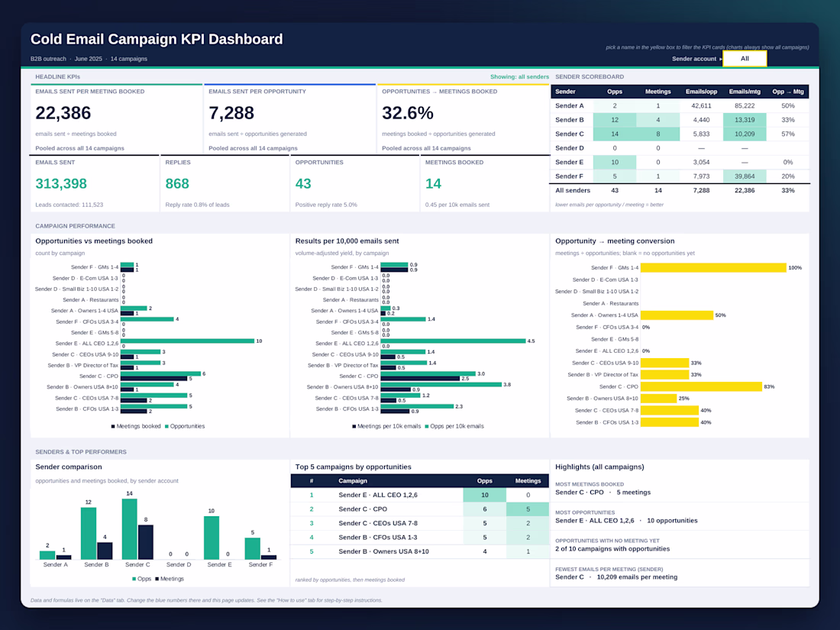Click the yellow 100% bar for Sender F GMs 1-4
840x630 pixels.
click(x=713, y=268)
